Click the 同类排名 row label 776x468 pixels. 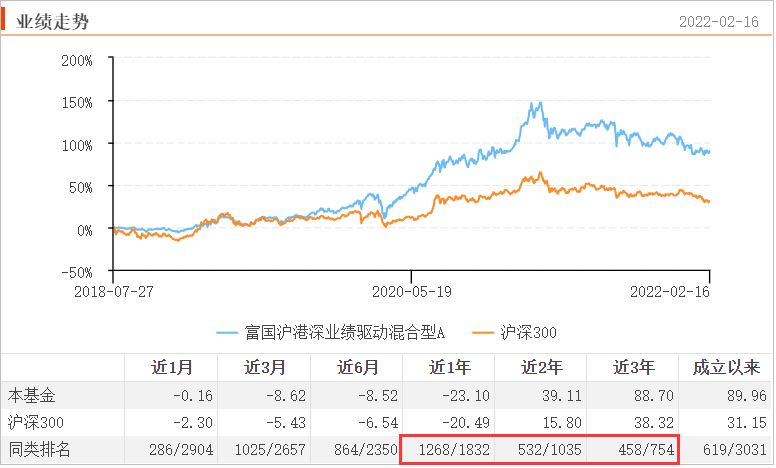(39, 449)
